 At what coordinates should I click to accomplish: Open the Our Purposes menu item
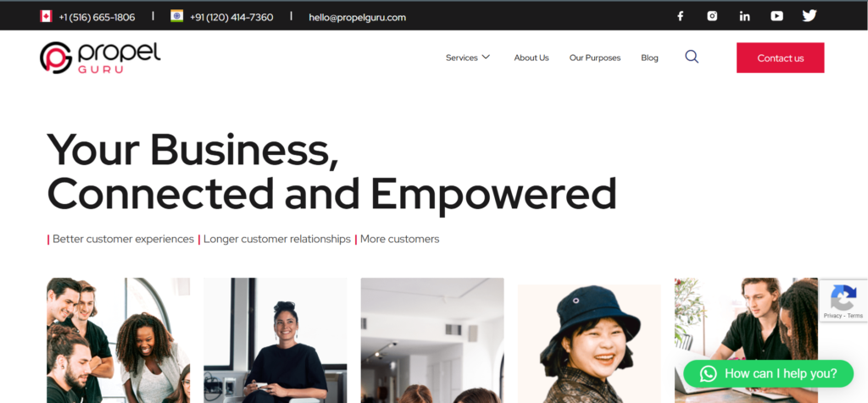pos(595,58)
